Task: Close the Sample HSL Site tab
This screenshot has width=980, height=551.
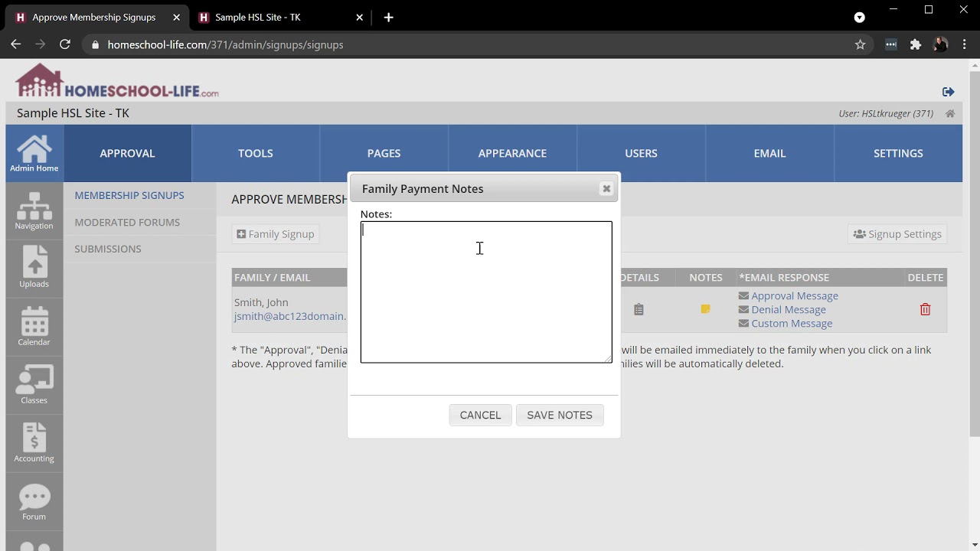Action: [359, 17]
